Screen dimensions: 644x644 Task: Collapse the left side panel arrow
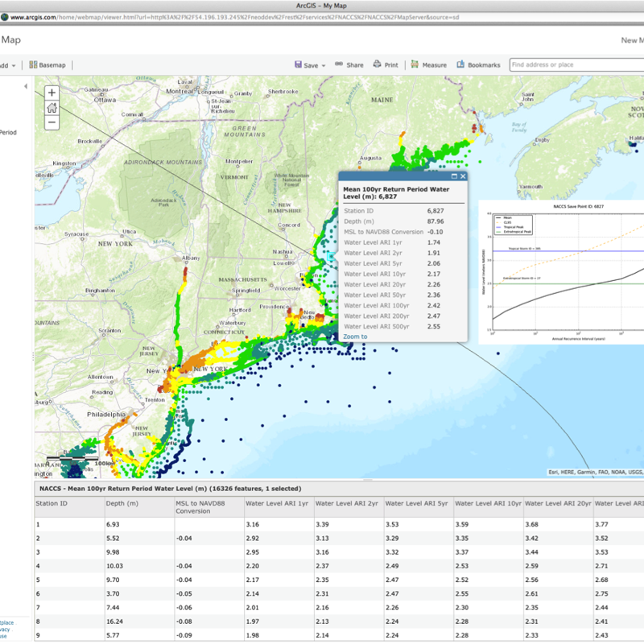pyautogui.click(x=26, y=86)
